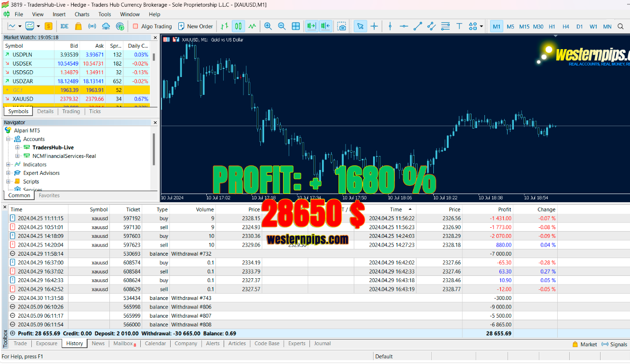The width and height of the screenshot is (630, 364).
Task: Expand the NCMFinancialServices-Real account node
Action: pyautogui.click(x=17, y=156)
